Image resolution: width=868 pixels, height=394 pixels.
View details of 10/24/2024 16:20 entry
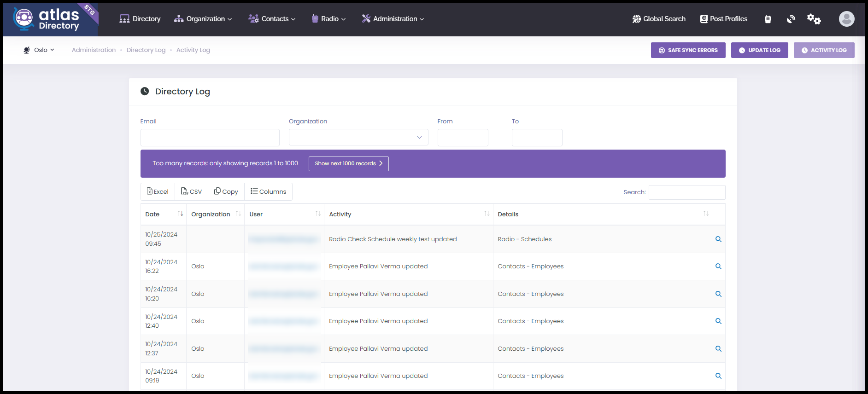click(718, 294)
